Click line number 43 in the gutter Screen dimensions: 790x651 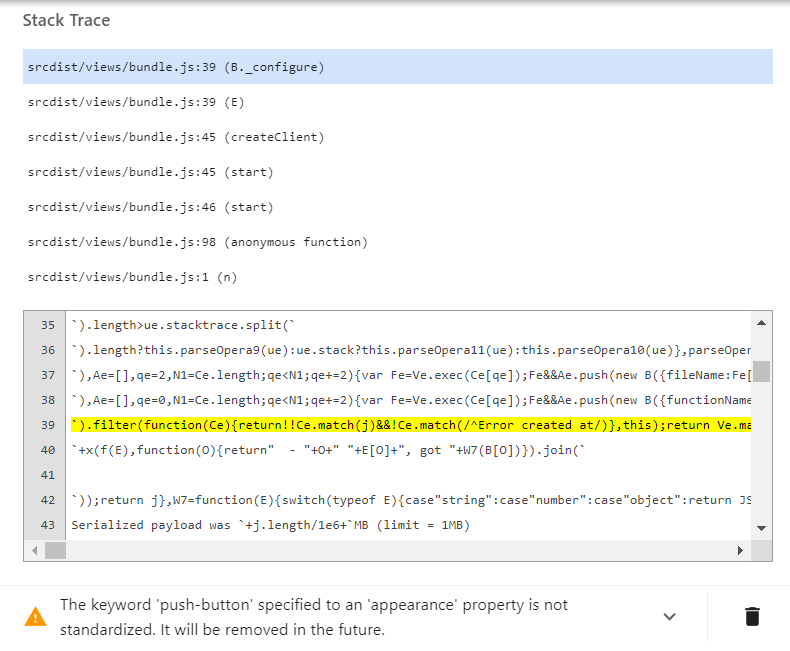pyautogui.click(x=48, y=525)
